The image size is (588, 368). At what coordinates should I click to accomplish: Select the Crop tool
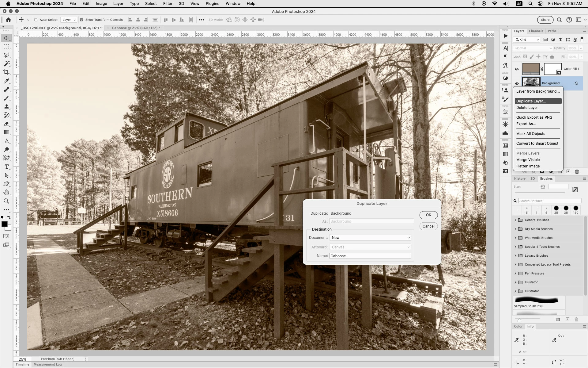pos(6,72)
